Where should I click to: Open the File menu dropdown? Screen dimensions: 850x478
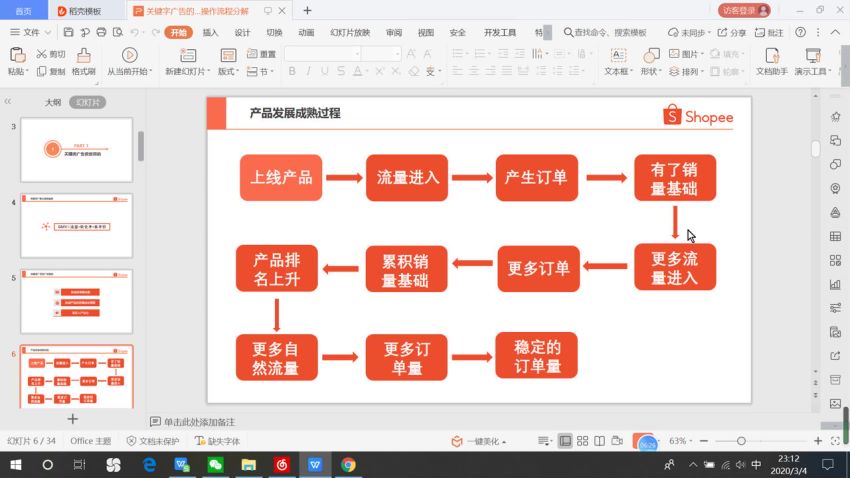[30, 33]
